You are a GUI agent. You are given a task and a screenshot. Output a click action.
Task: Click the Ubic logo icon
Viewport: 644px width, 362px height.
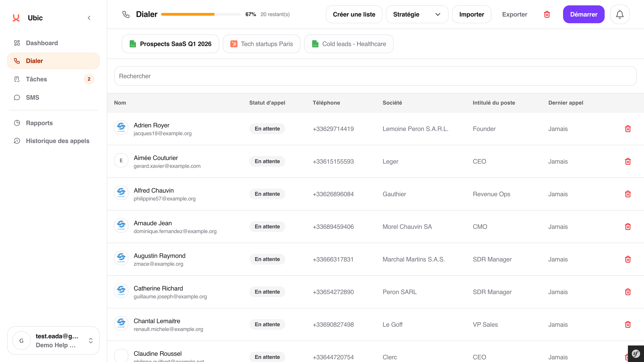16,18
